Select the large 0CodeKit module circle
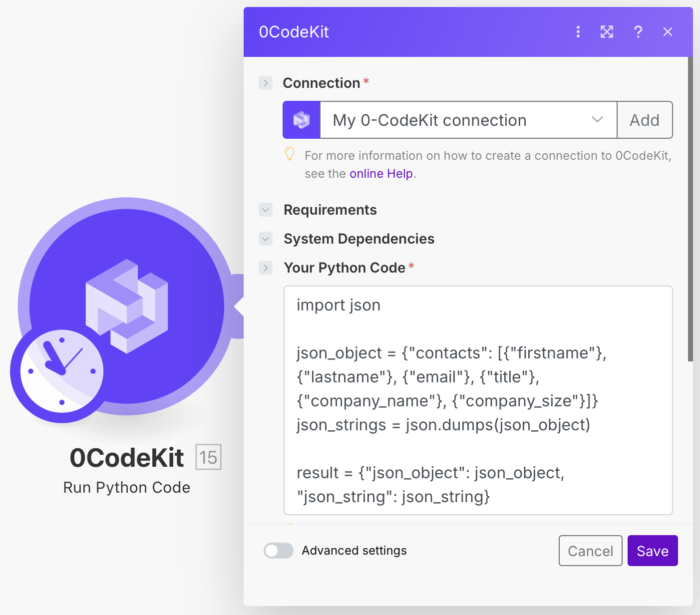700x615 pixels. [127, 306]
